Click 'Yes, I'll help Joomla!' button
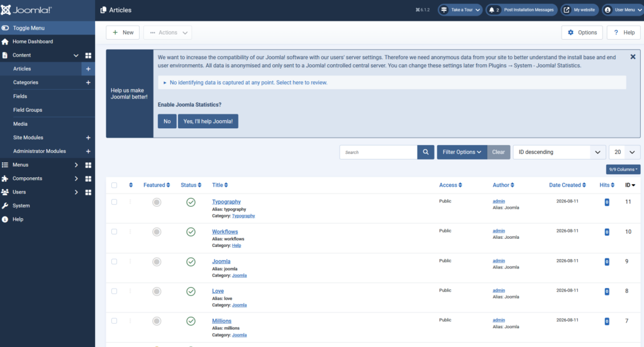 208,121
